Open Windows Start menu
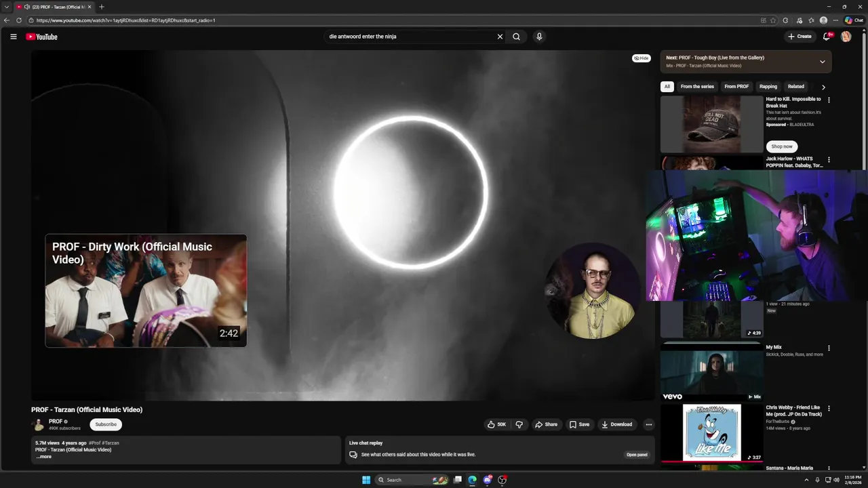This screenshot has width=868, height=488. click(366, 480)
